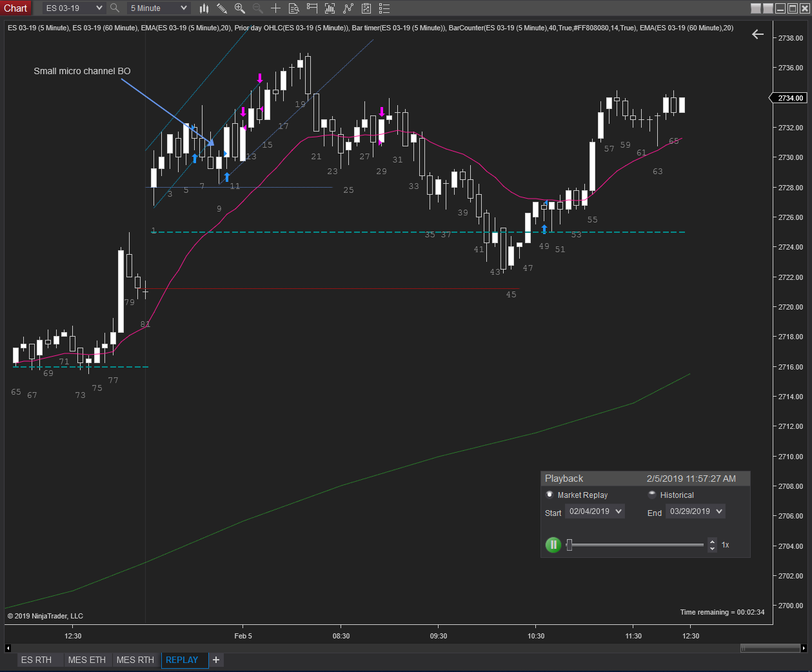Open the ES 03-19 instrument dropdown

coord(74,8)
